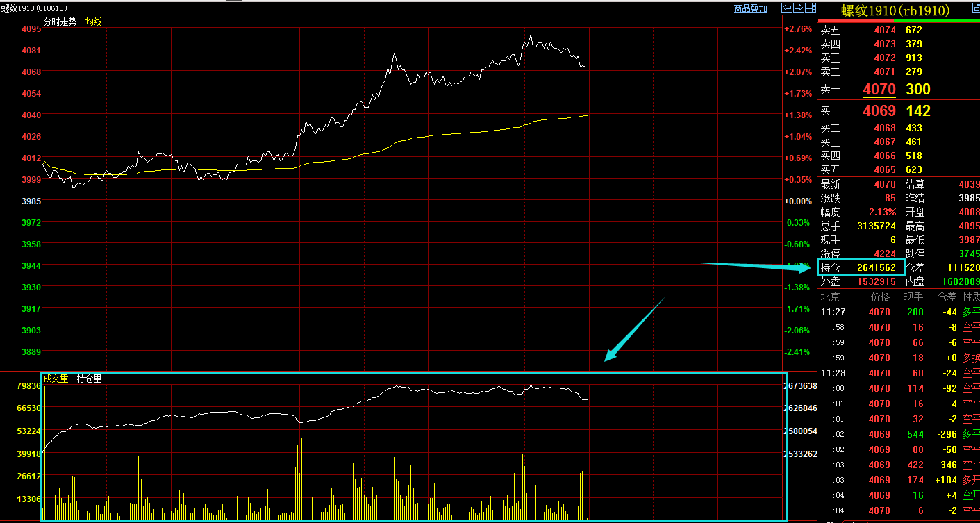
Task: Click the 内盘 value 1602809
Action: click(x=961, y=281)
